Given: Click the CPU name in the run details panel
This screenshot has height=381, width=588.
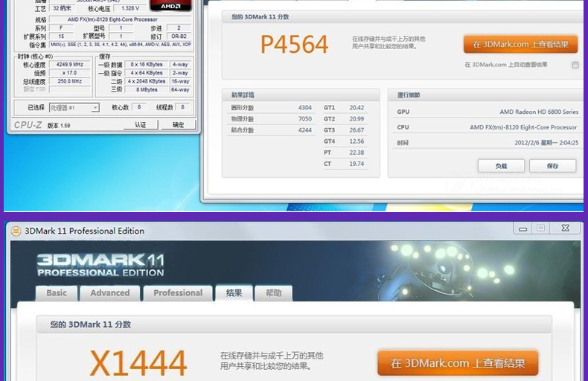Looking at the screenshot, I should coord(523,127).
